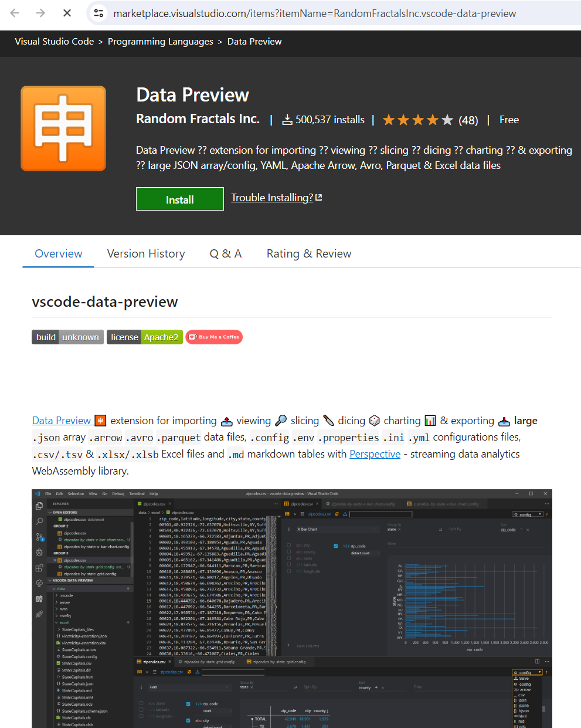Screen dimensions: 581x728
Task: Click Explorer icon in the VS Code screenshot
Action: coord(39,506)
